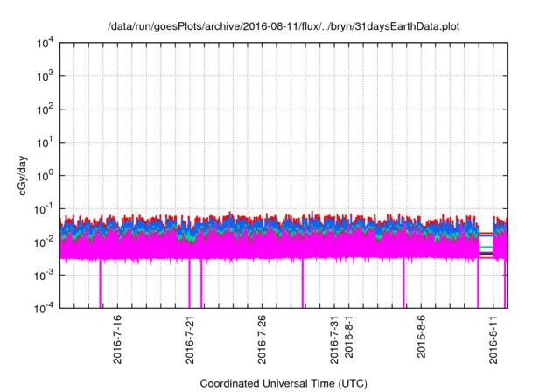The width and height of the screenshot is (560, 392).
Task: Click the 2016-7-21 date label
Action: 190,339
